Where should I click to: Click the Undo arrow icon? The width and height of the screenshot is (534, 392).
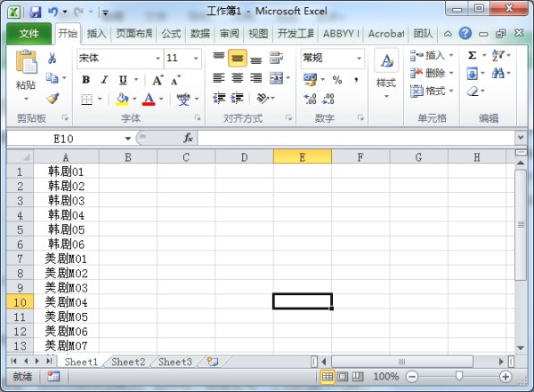tap(53, 12)
